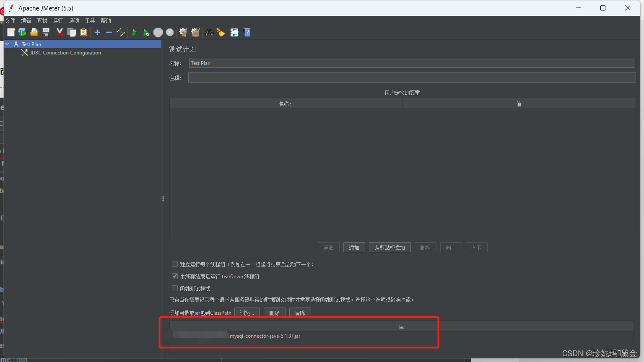Open Help with the question mark icon
644x362 pixels.
click(x=247, y=32)
